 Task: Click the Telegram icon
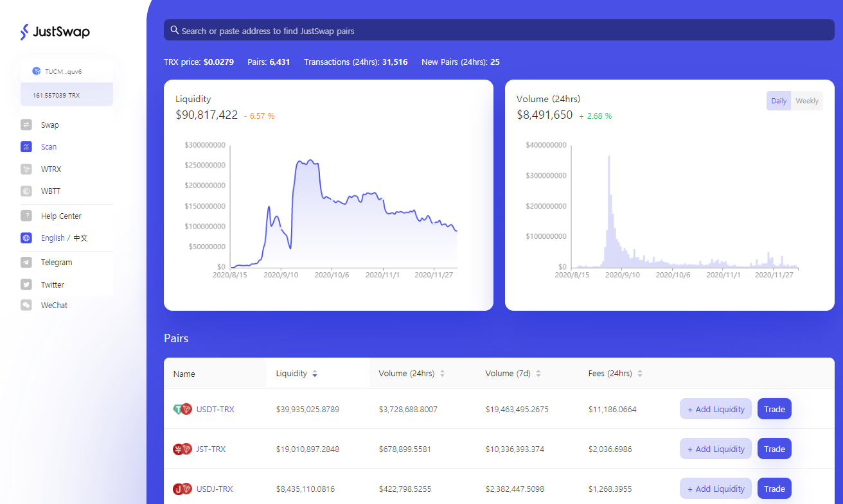coord(26,263)
